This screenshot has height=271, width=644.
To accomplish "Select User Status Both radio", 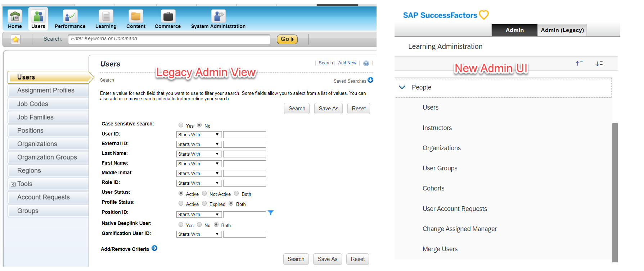I will [x=236, y=193].
